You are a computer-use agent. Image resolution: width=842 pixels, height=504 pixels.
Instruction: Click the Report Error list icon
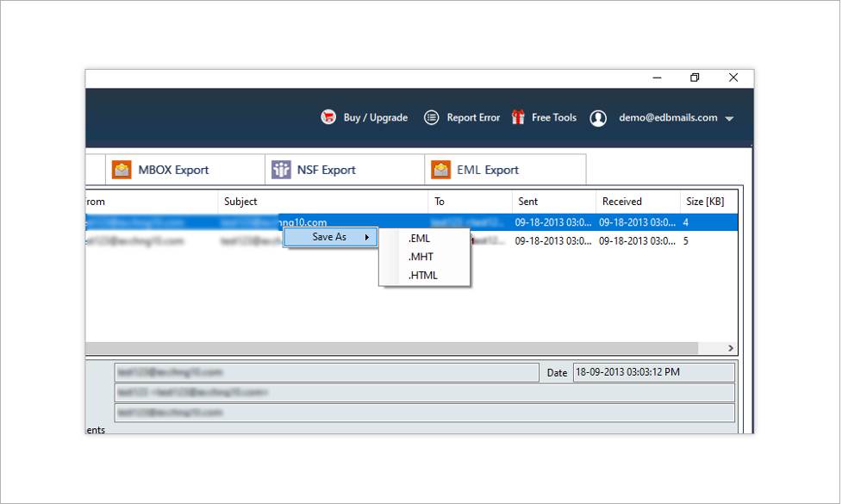pos(432,117)
